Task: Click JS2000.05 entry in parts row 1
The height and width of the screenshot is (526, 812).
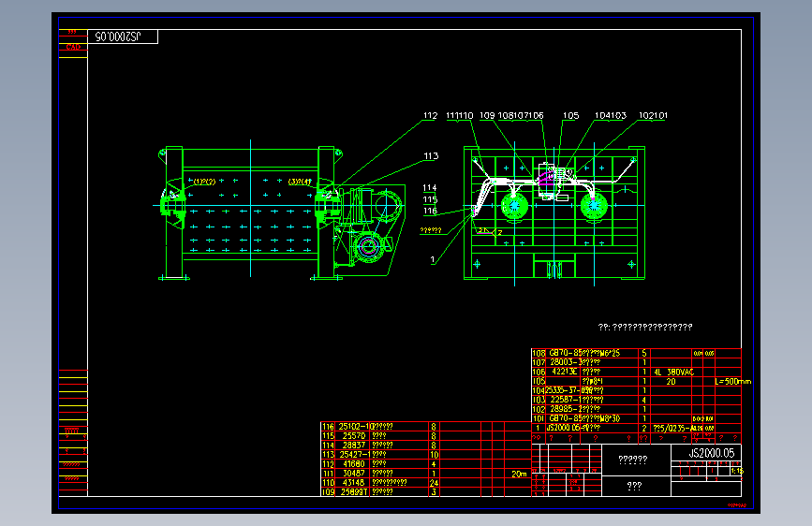Action: pos(564,428)
